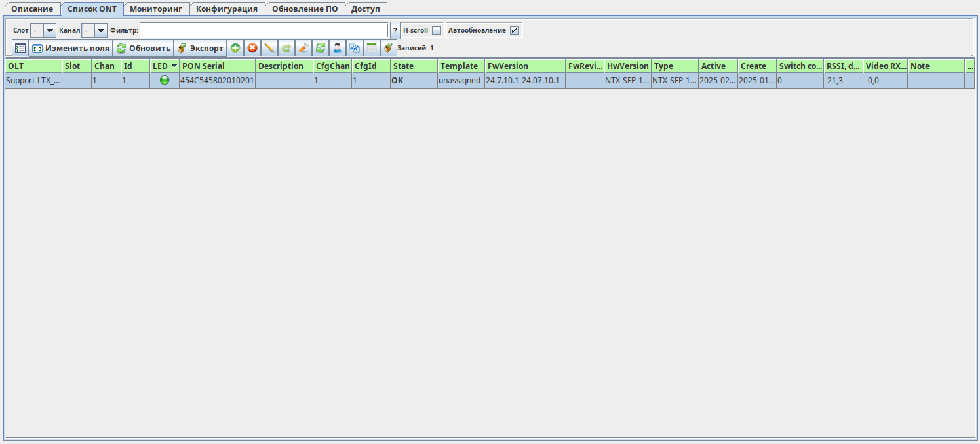Click the 0,0 Video RX value
This screenshot has height=444, width=980.
click(886, 81)
